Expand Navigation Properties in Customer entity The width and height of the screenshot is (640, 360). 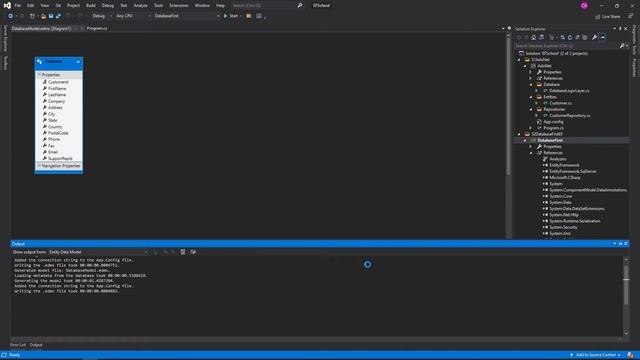coord(39,166)
